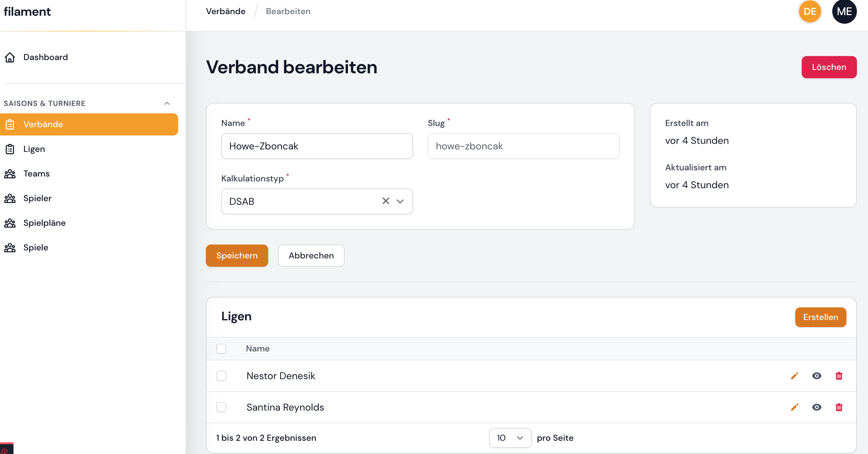Image resolution: width=868 pixels, height=454 pixels.
Task: Select the checkbox next to Nestor Denesik
Action: point(221,376)
